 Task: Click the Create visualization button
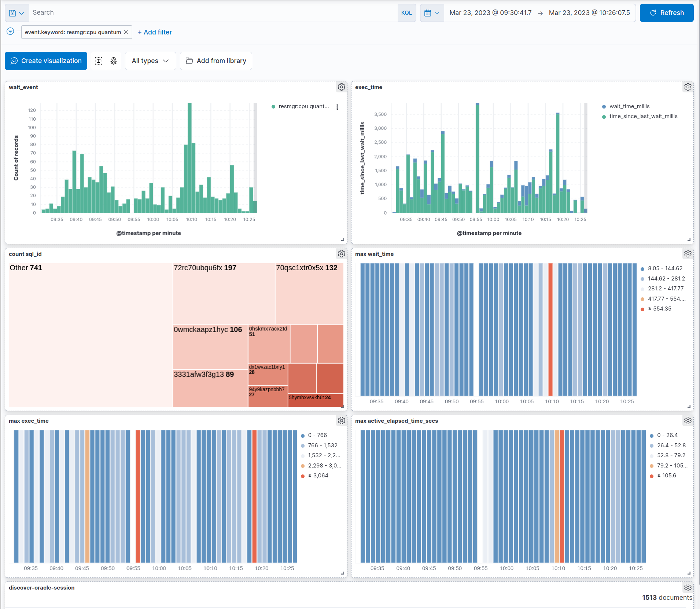coord(46,61)
